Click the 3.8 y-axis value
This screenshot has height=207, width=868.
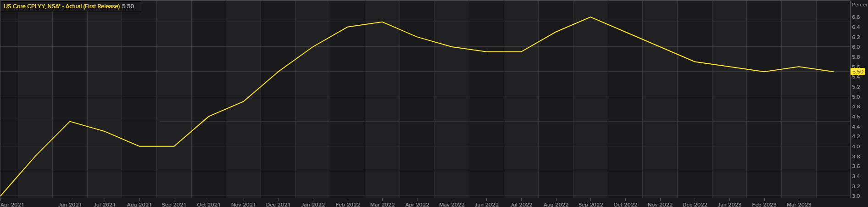coord(856,157)
